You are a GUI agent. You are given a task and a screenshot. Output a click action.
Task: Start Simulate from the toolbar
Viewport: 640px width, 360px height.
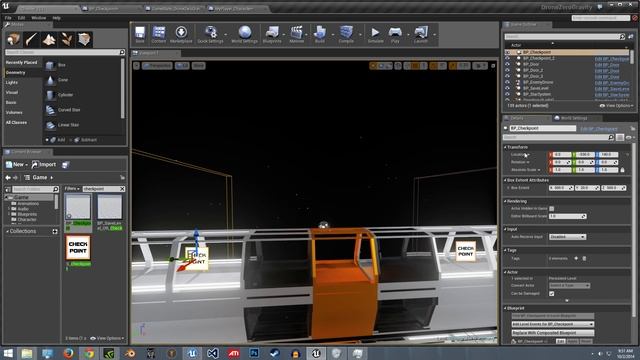click(375, 34)
